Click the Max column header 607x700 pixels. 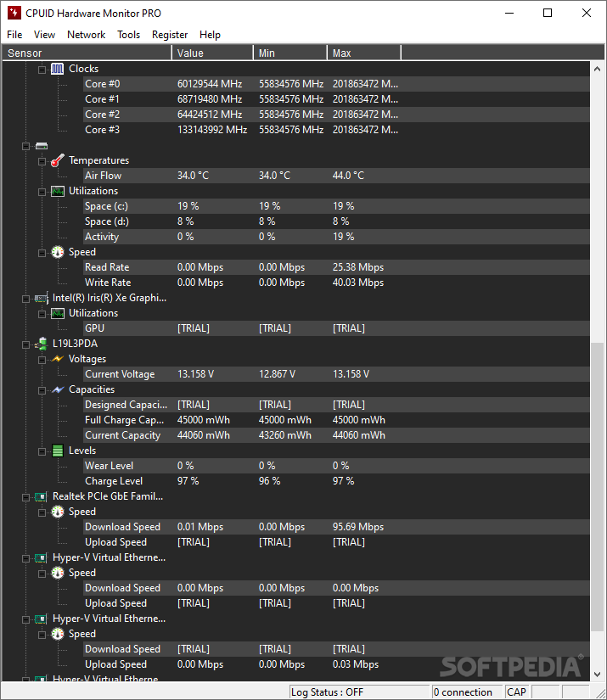[x=364, y=53]
